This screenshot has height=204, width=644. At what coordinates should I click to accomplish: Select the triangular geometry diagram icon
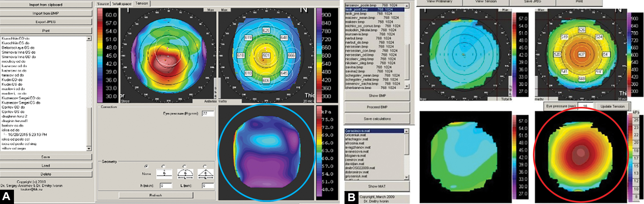point(206,174)
